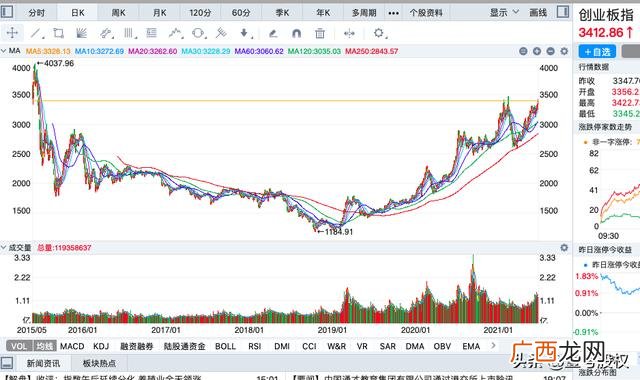Switch to 月K tab
Screen dimensions: 640x380
coord(160,13)
